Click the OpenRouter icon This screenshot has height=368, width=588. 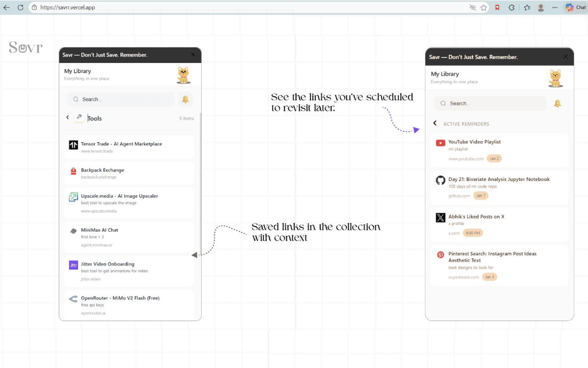coord(73,299)
